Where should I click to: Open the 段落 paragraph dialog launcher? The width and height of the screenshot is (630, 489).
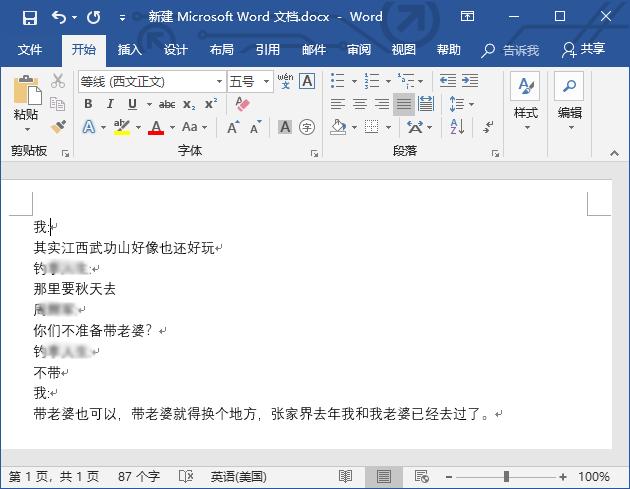(495, 153)
